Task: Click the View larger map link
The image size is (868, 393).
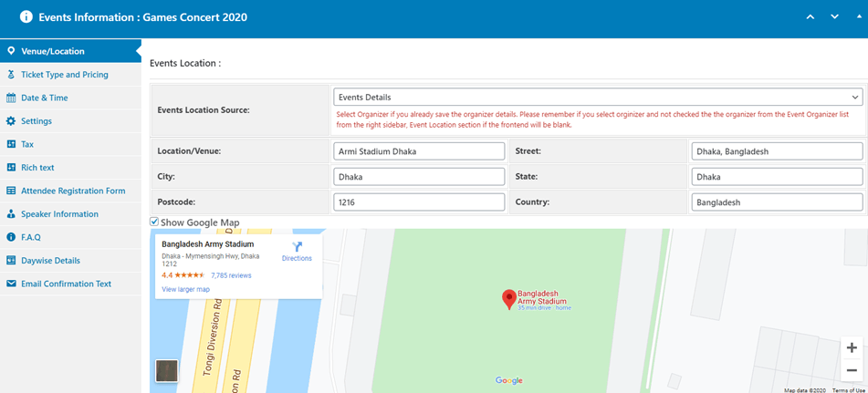Action: 185,289
